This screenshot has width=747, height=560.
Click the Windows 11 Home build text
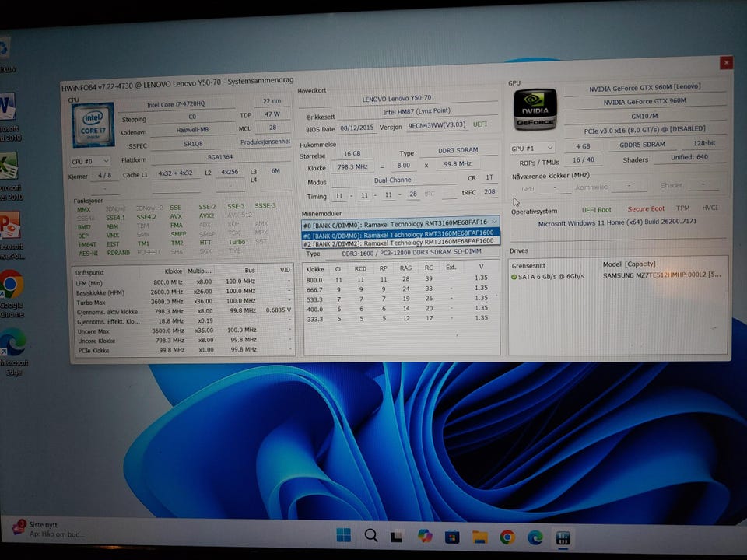click(617, 223)
